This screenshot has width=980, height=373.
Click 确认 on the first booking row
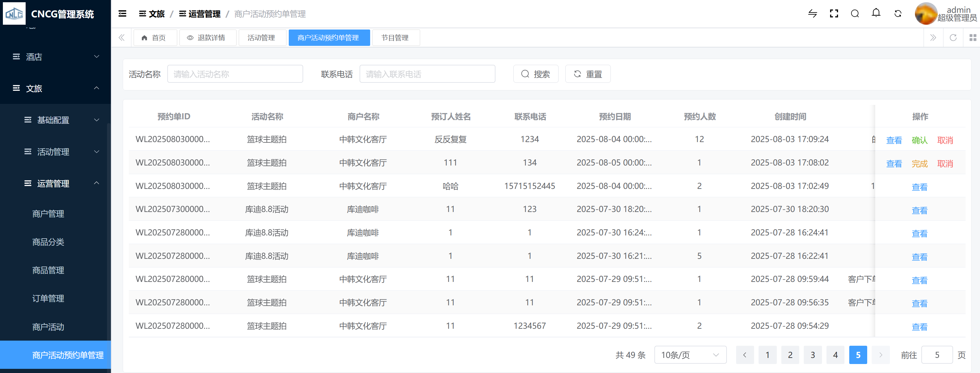click(919, 140)
